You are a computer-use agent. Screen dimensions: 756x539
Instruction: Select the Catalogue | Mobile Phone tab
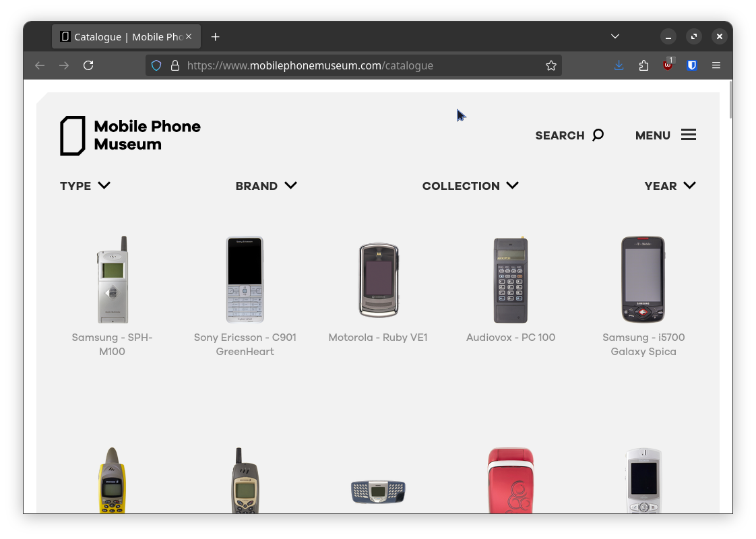(x=126, y=36)
